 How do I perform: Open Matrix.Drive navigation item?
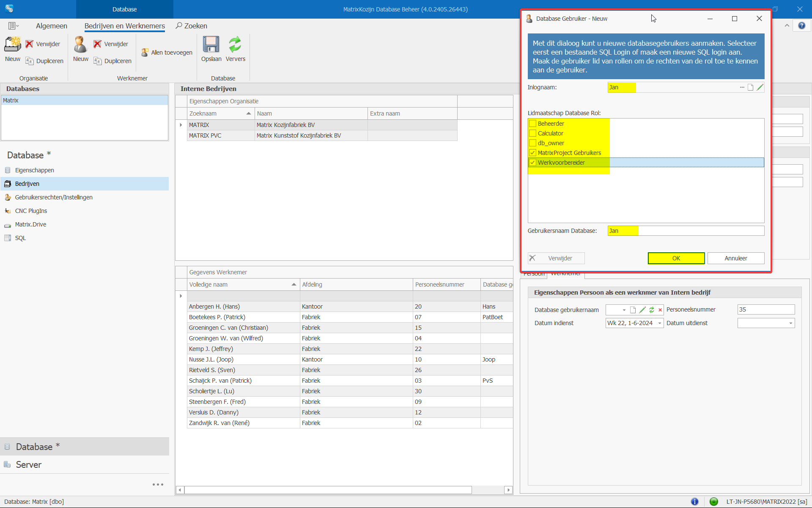coord(85,224)
